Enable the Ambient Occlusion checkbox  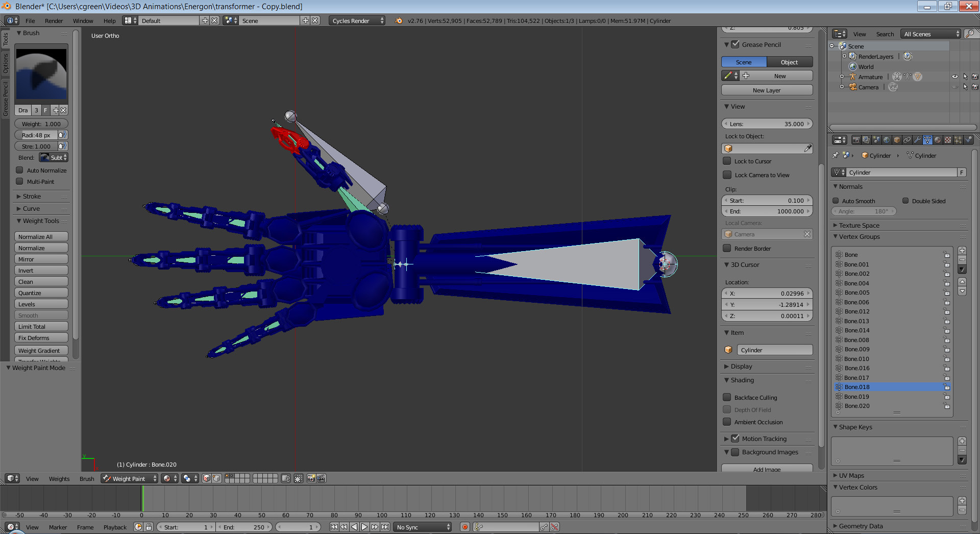727,422
